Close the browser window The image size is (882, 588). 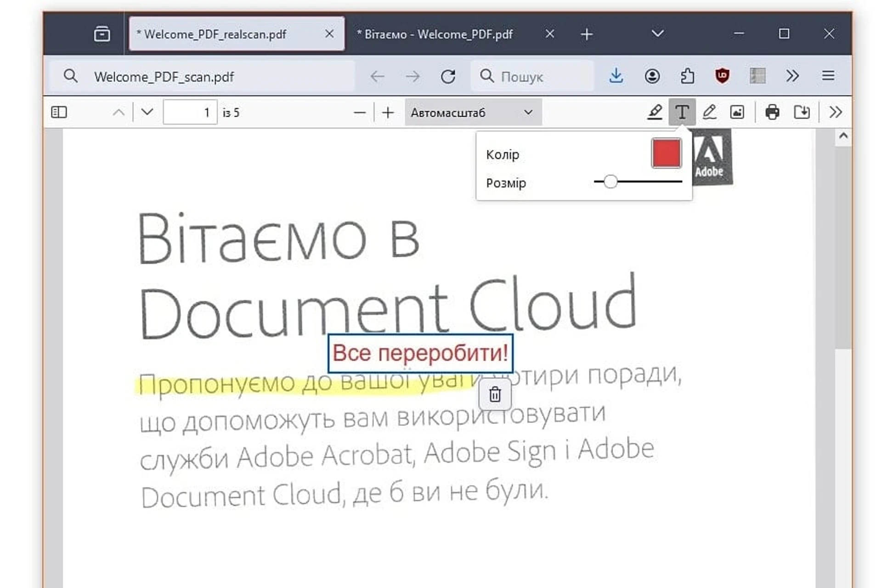point(829,34)
